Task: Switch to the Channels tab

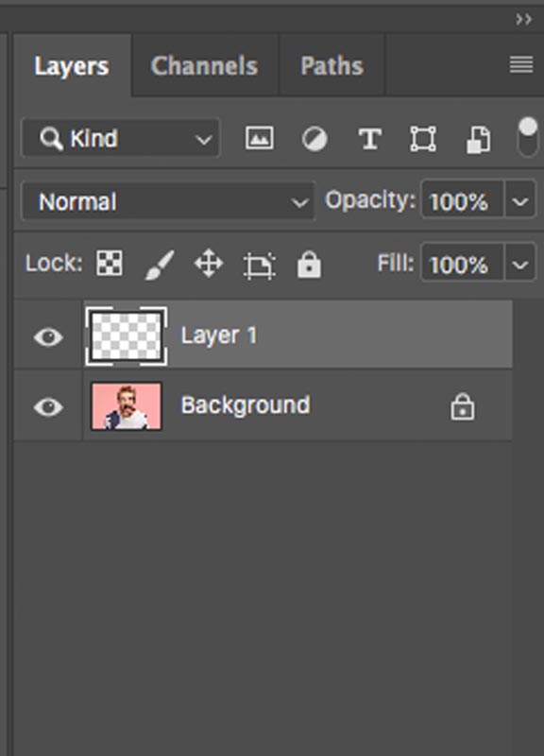Action: (x=204, y=65)
